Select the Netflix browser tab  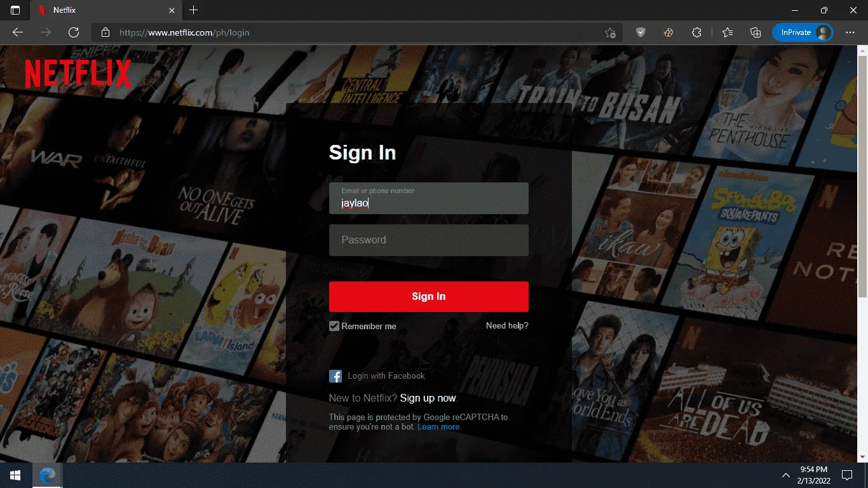[107, 10]
